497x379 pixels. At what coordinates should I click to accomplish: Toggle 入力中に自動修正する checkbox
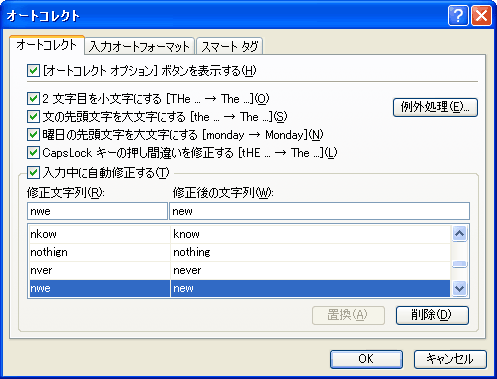[33, 173]
